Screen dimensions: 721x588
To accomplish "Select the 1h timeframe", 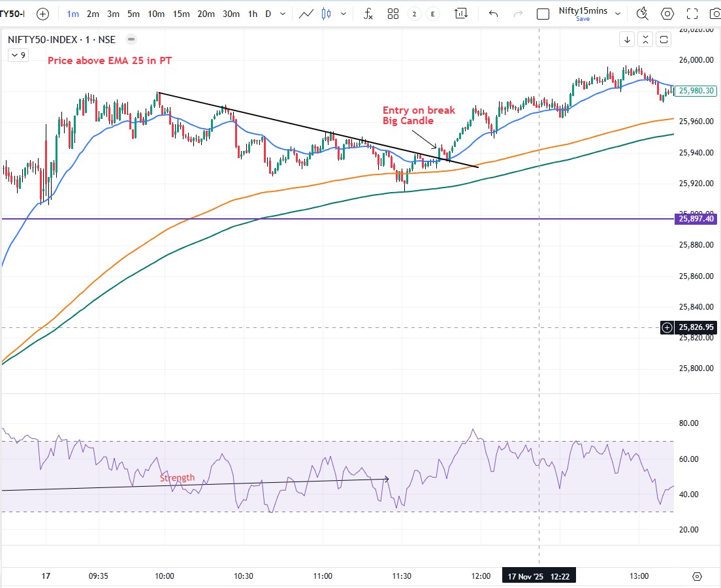I will tap(252, 14).
